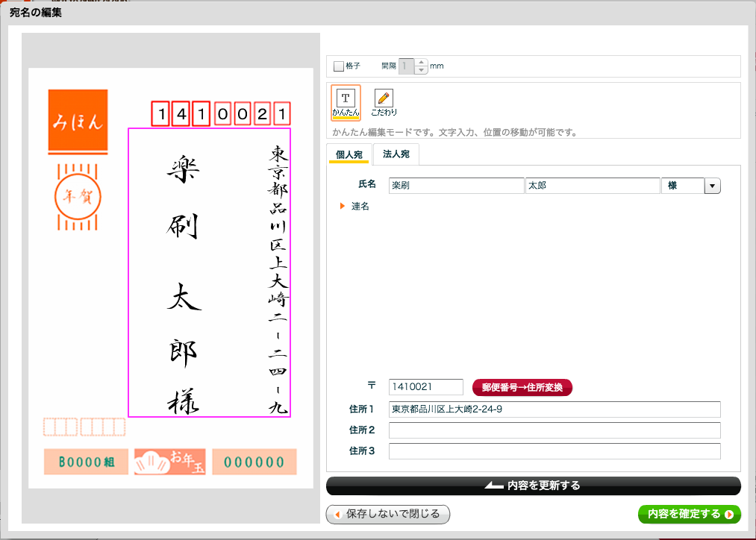Open the 様 honorific dropdown
Image resolution: width=756 pixels, height=540 pixels.
tap(712, 186)
